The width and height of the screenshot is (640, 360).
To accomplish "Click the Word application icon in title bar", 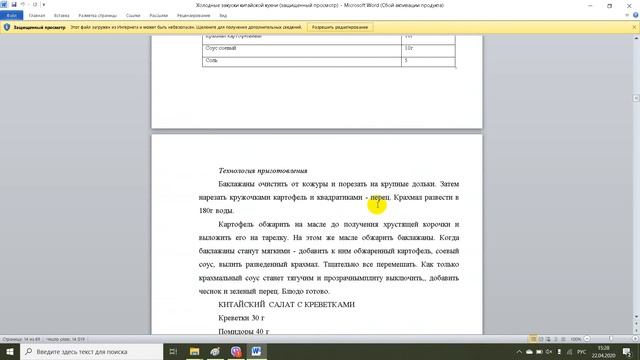I will (4, 4).
